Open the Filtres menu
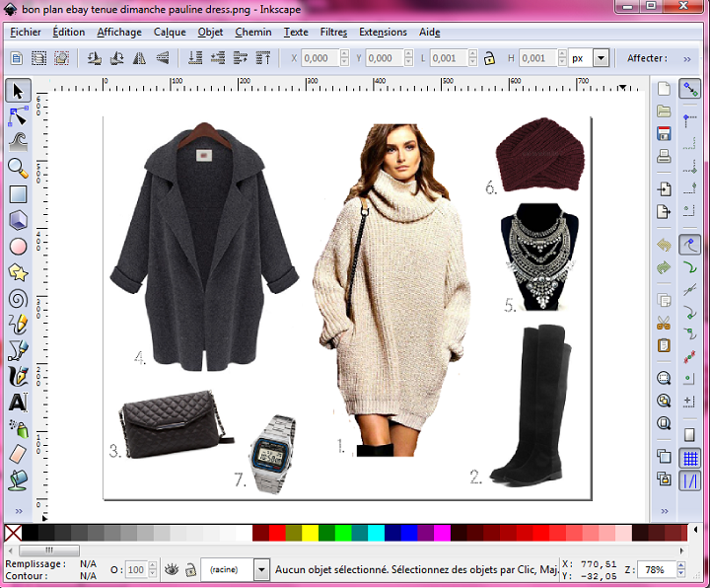Image resolution: width=710 pixels, height=588 pixels. (333, 32)
